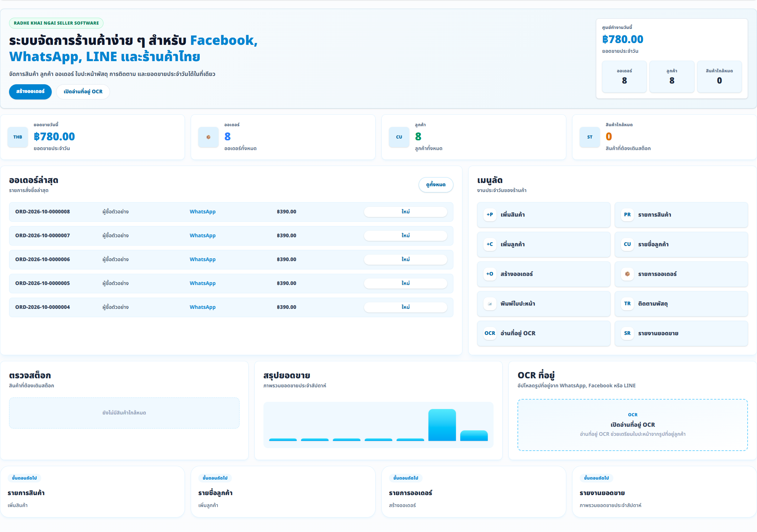Select the tallest bar in weekly sales chart
Viewport: 757px width, 532px height.
(x=442, y=425)
